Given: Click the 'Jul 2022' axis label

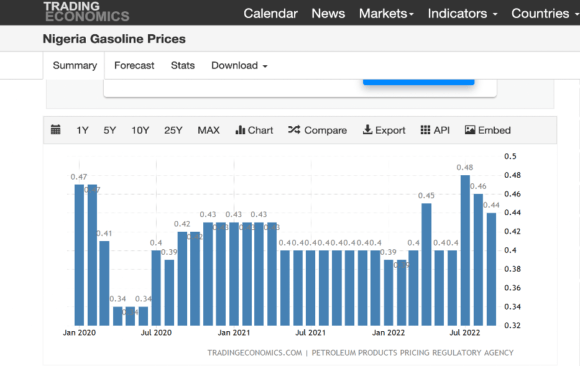Looking at the screenshot, I should coord(465,333).
